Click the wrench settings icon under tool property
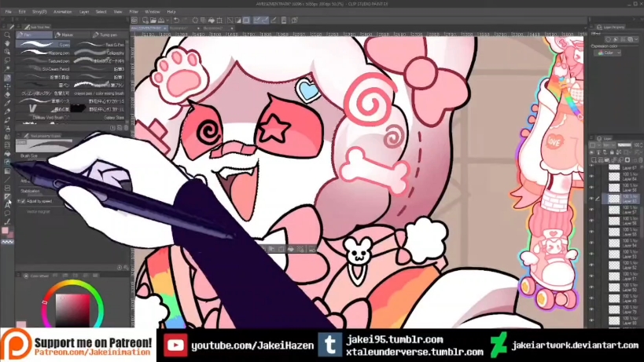Viewport: 644px width, 362px height. [x=126, y=267]
